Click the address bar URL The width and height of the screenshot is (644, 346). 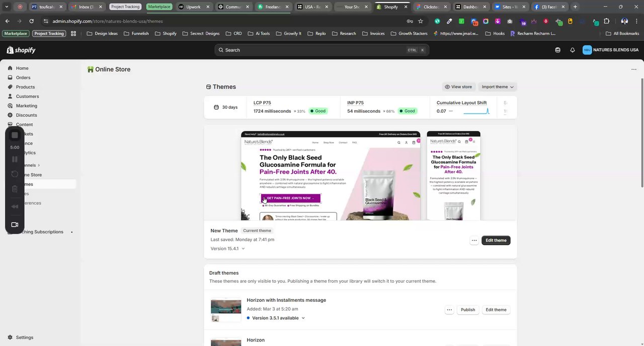pyautogui.click(x=108, y=21)
